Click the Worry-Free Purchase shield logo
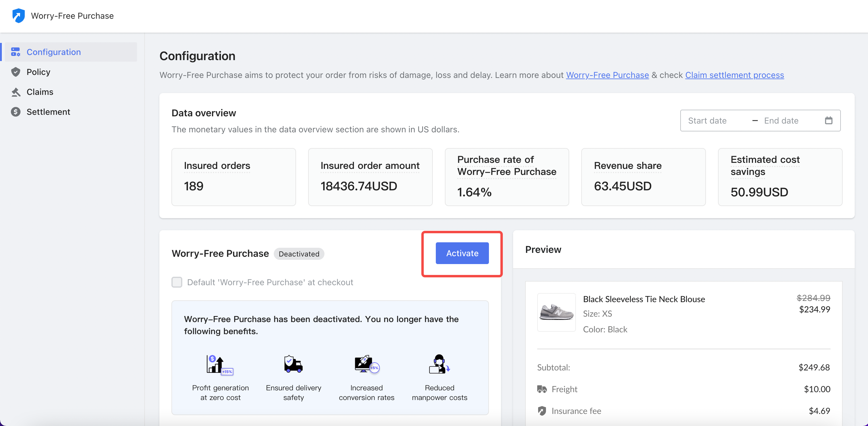Image resolution: width=868 pixels, height=426 pixels. 18,15
